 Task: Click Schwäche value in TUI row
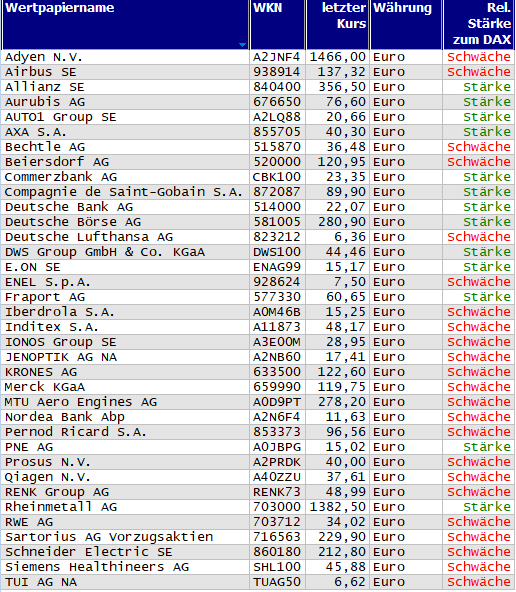(479, 582)
